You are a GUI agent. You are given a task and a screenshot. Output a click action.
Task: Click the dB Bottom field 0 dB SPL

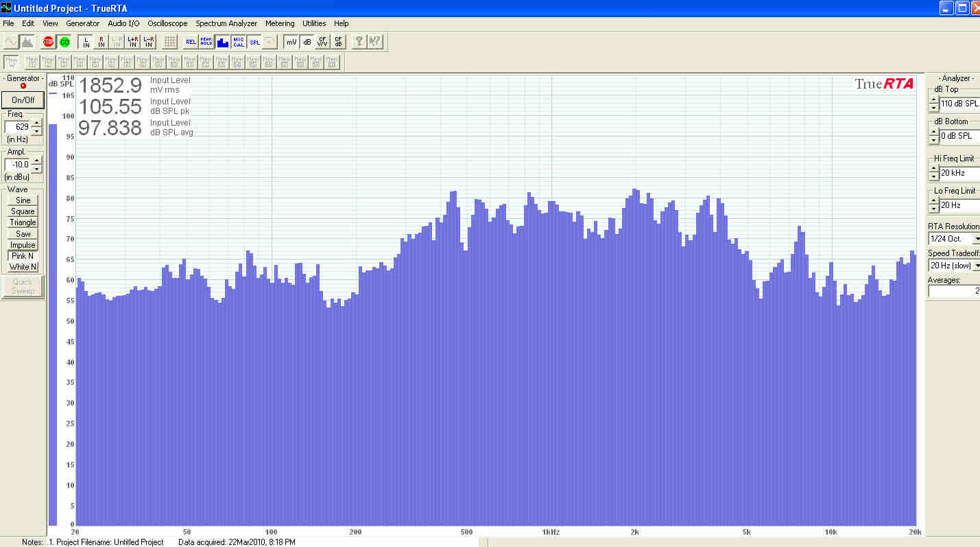[x=959, y=136]
